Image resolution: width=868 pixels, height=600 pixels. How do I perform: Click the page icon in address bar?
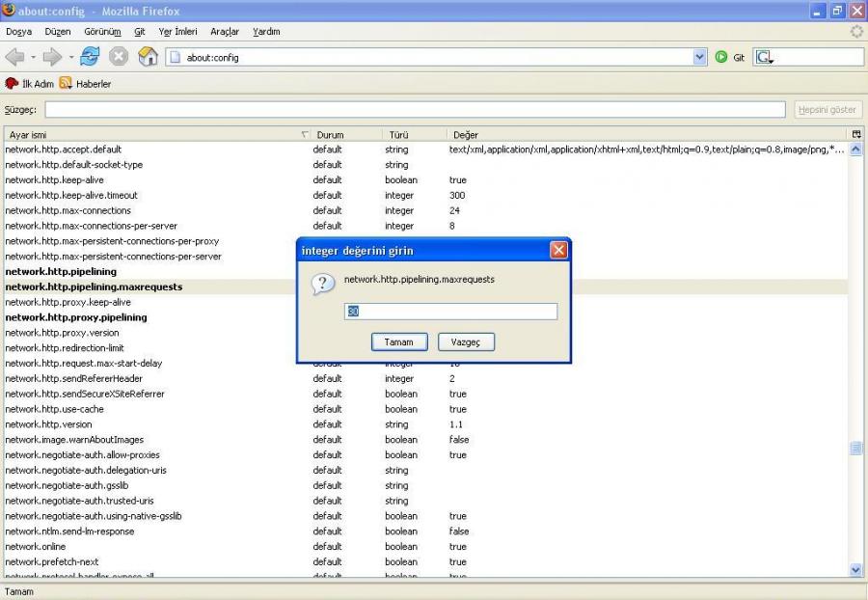coord(175,57)
